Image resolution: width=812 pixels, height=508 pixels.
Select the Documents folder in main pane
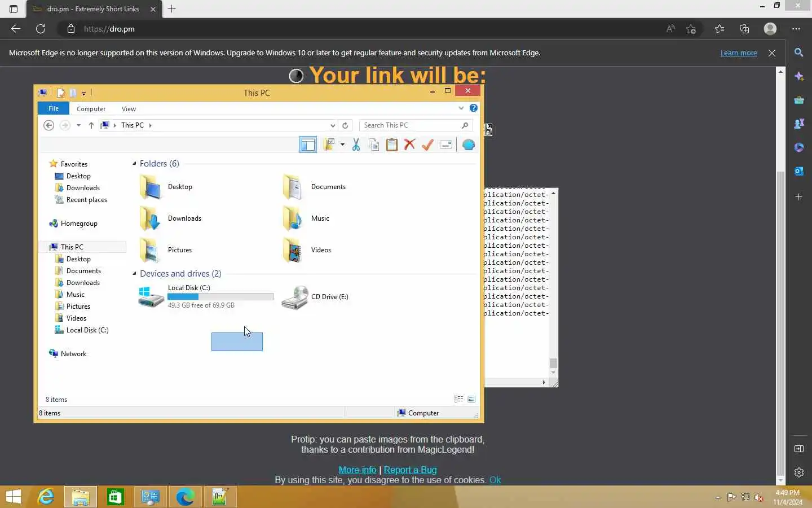click(x=315, y=187)
